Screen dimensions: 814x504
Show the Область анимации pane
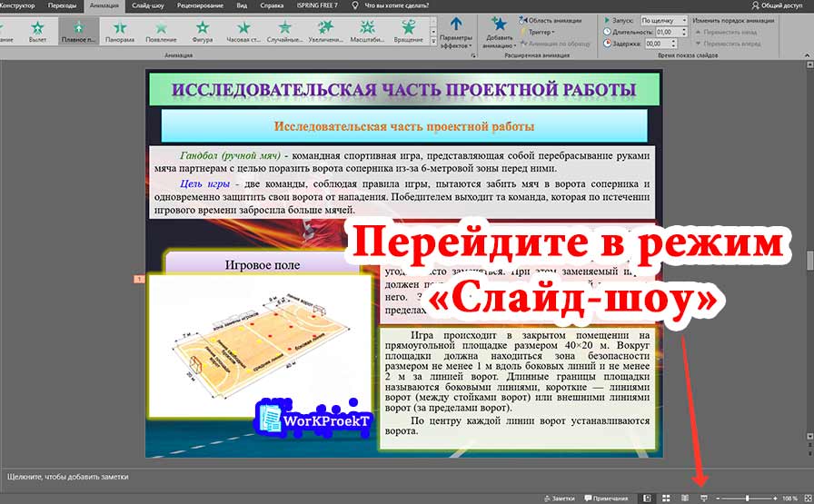click(x=551, y=21)
